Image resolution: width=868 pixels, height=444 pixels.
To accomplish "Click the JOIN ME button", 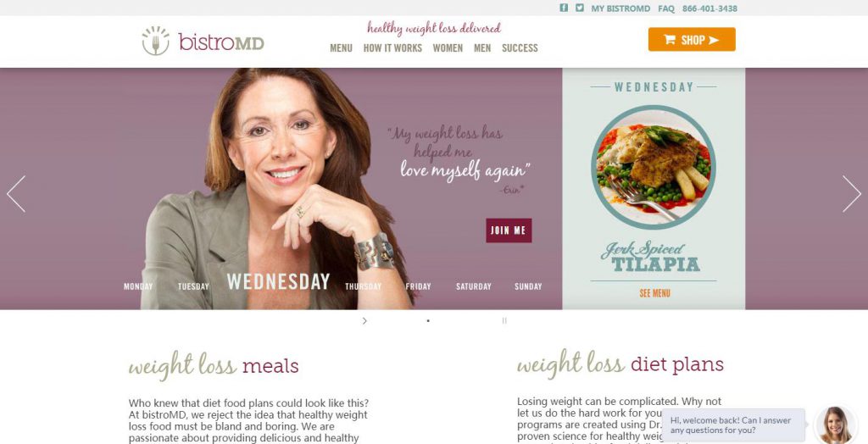I will 509,230.
